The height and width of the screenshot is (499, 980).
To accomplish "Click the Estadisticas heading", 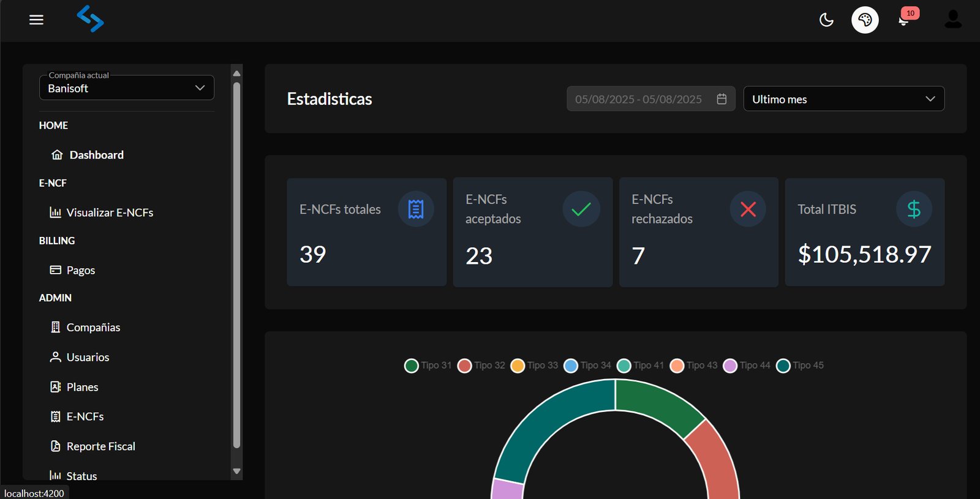I will (330, 99).
